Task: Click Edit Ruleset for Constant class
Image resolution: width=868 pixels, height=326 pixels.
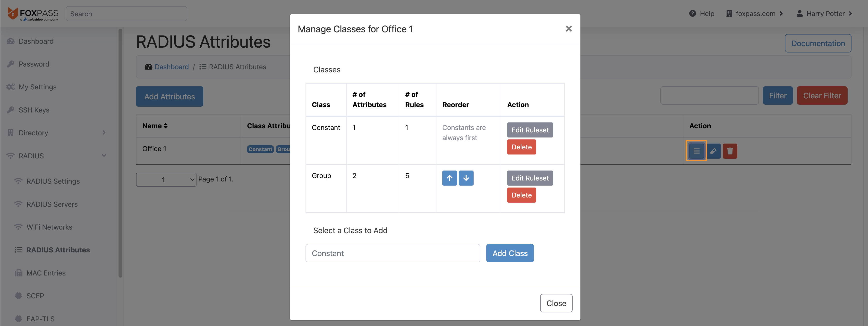Action: click(x=529, y=130)
